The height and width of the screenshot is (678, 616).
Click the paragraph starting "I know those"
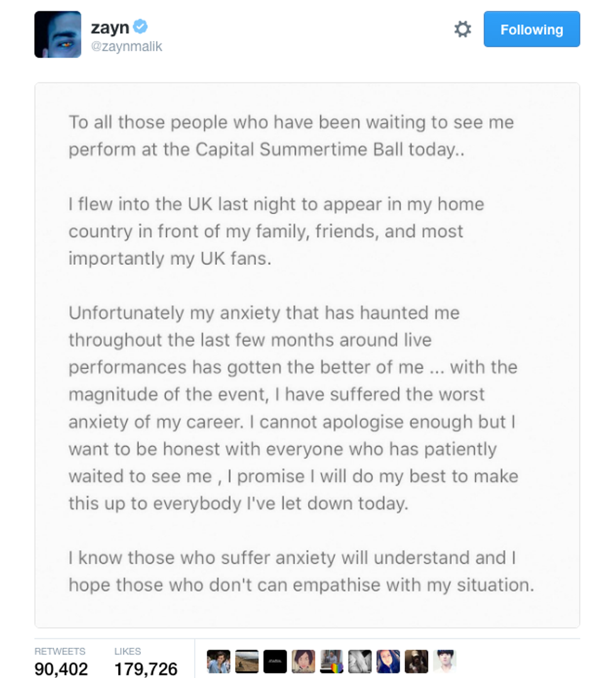pos(301,571)
